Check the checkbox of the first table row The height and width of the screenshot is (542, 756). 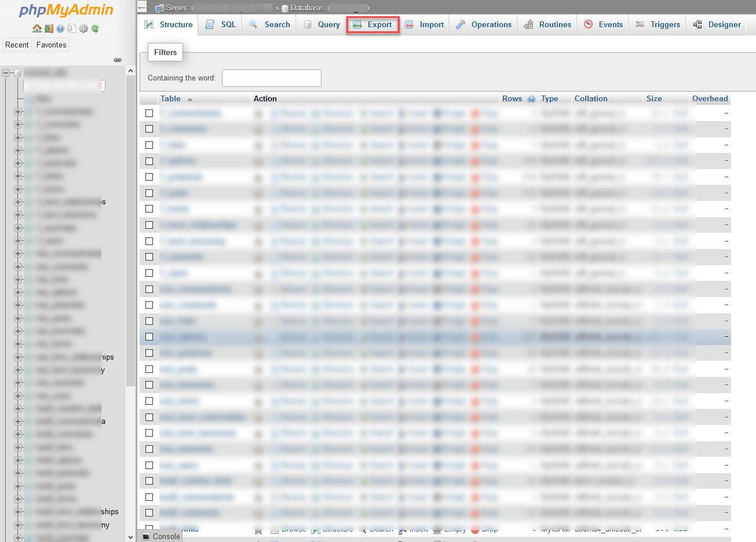point(149,113)
